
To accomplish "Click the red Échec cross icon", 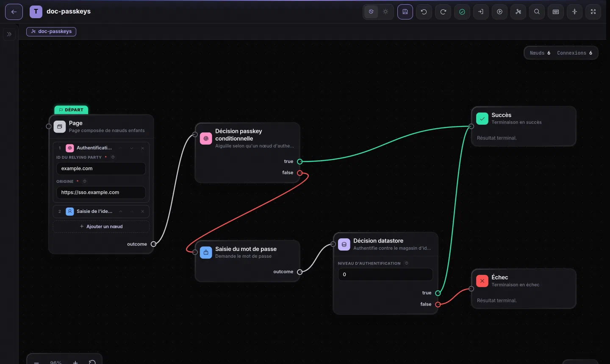I will 482,281.
